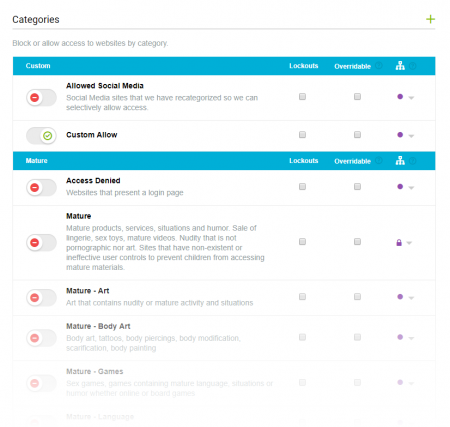Click help icon beside Overridable in Mature header
Screen dimensions: 450x427
pos(379,161)
